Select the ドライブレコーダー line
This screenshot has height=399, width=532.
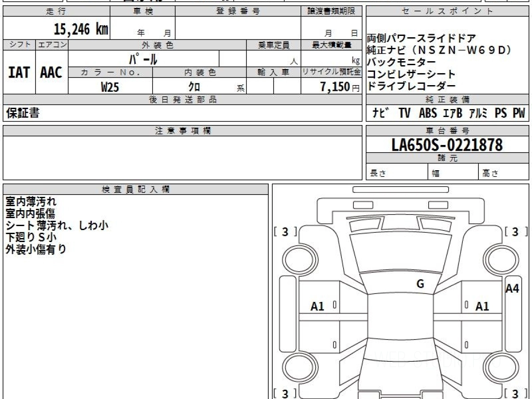click(x=411, y=86)
